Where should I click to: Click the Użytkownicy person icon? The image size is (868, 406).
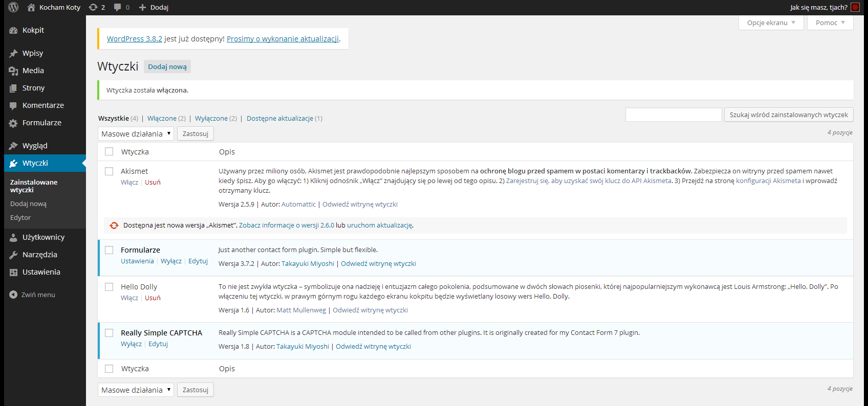[13, 237]
